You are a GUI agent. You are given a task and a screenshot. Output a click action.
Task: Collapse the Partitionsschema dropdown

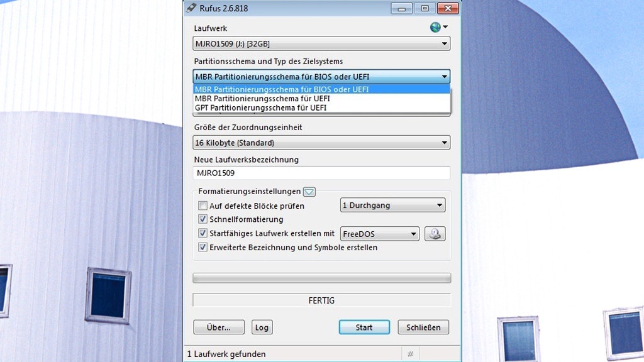[321, 76]
